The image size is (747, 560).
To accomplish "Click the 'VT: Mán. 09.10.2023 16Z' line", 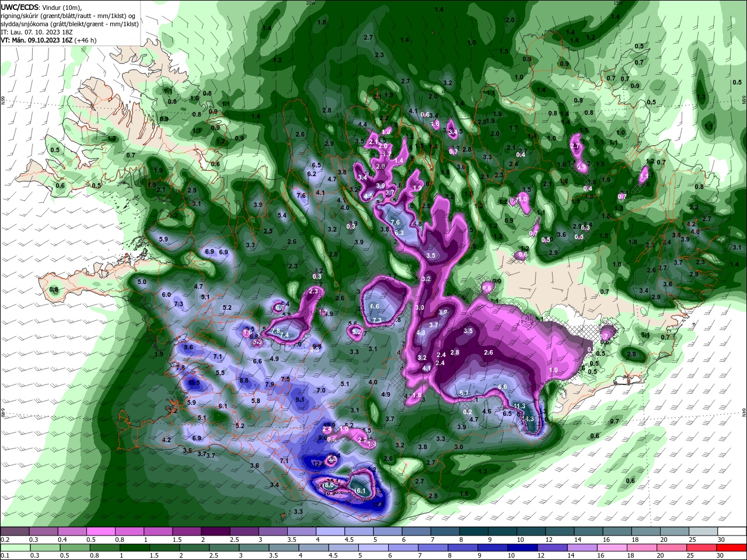I will click(48, 40).
